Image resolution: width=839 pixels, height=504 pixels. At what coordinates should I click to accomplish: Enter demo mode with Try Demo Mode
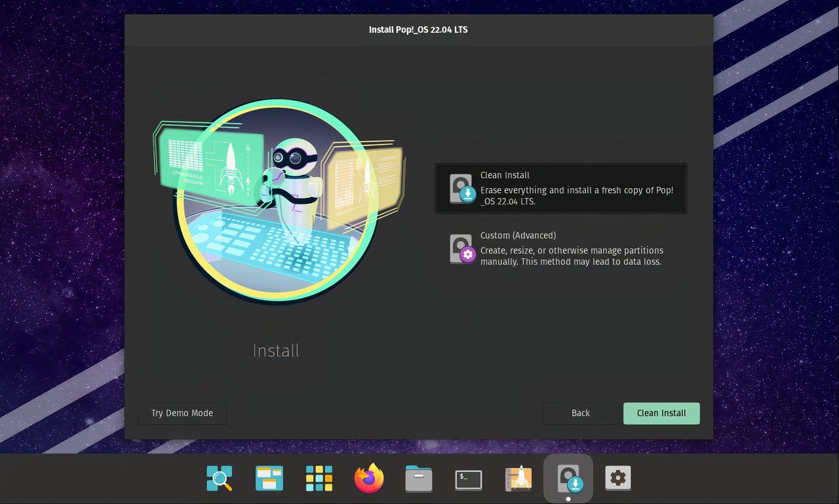pyautogui.click(x=182, y=413)
